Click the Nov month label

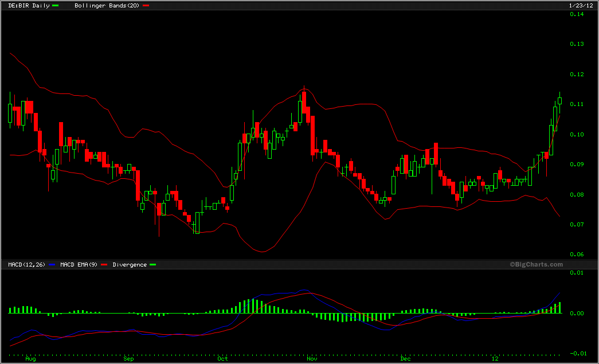click(x=312, y=359)
